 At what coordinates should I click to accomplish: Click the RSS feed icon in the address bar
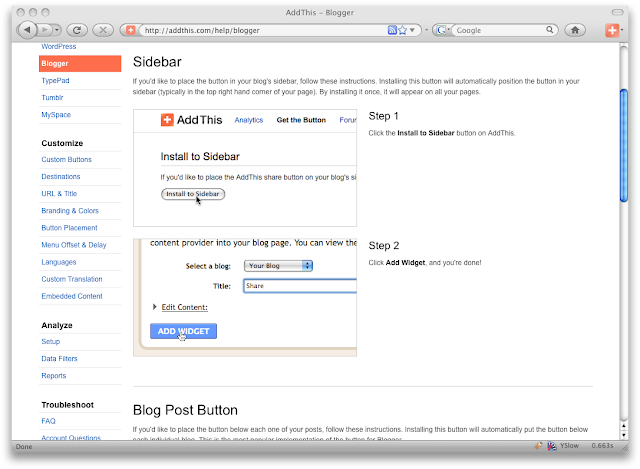[x=392, y=30]
